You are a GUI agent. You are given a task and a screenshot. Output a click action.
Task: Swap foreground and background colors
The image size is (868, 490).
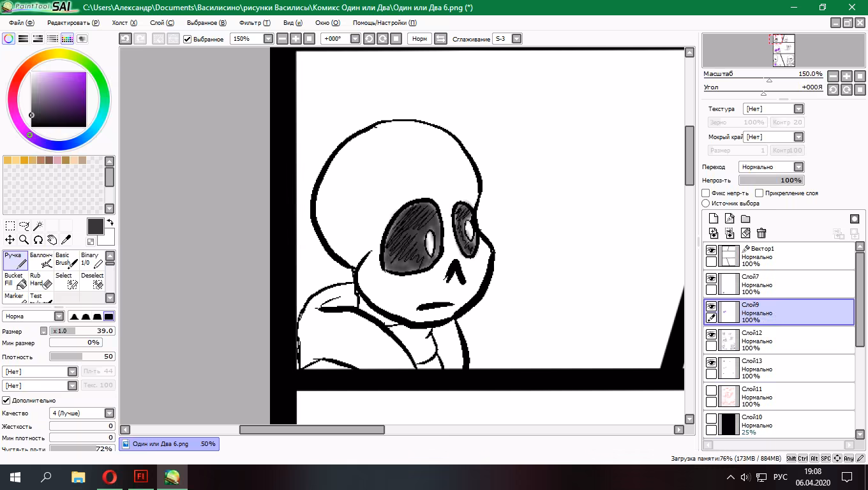pyautogui.click(x=110, y=223)
